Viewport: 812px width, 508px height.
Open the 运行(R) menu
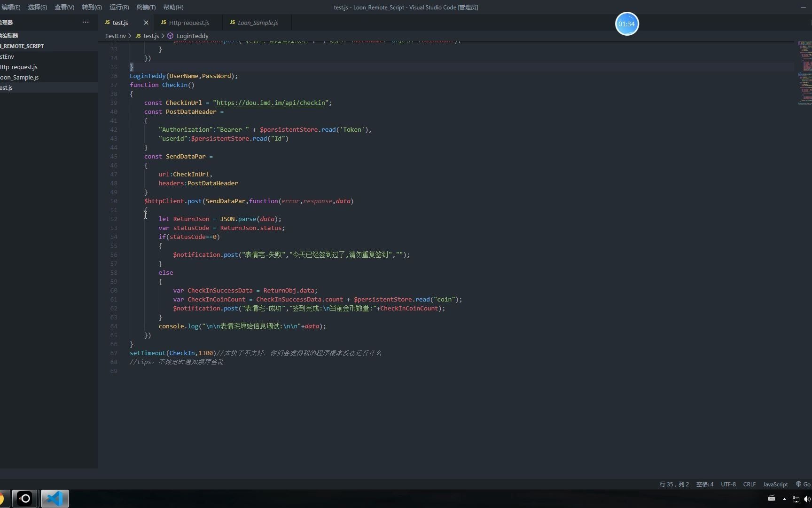click(x=119, y=7)
